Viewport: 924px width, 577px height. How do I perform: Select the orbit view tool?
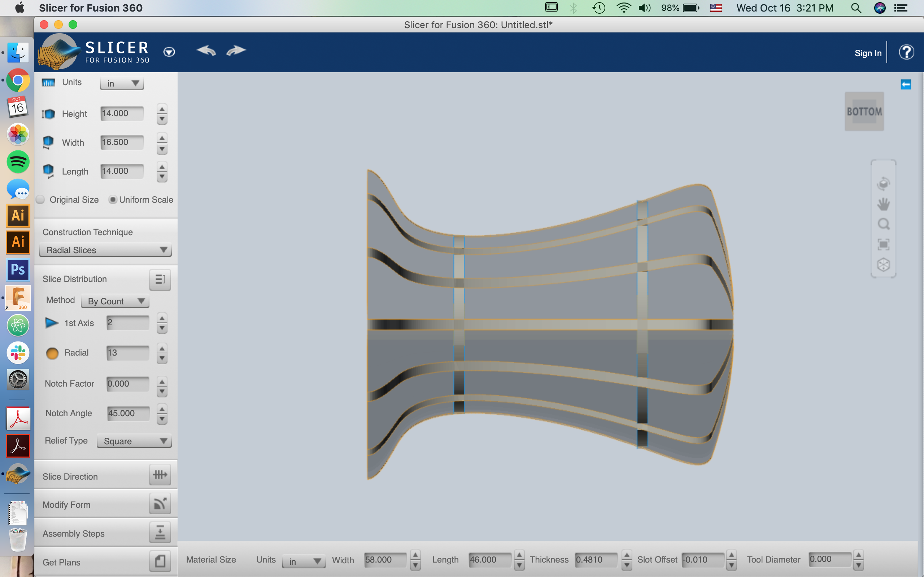click(884, 184)
